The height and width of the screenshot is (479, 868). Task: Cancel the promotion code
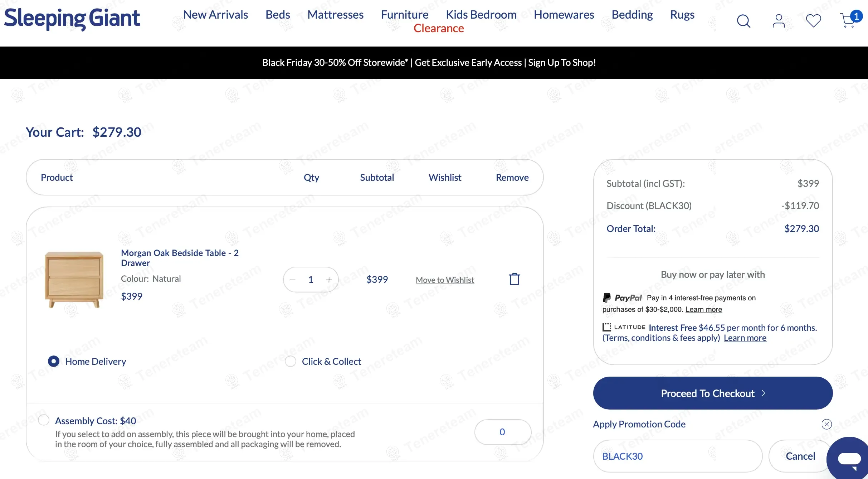pos(800,456)
